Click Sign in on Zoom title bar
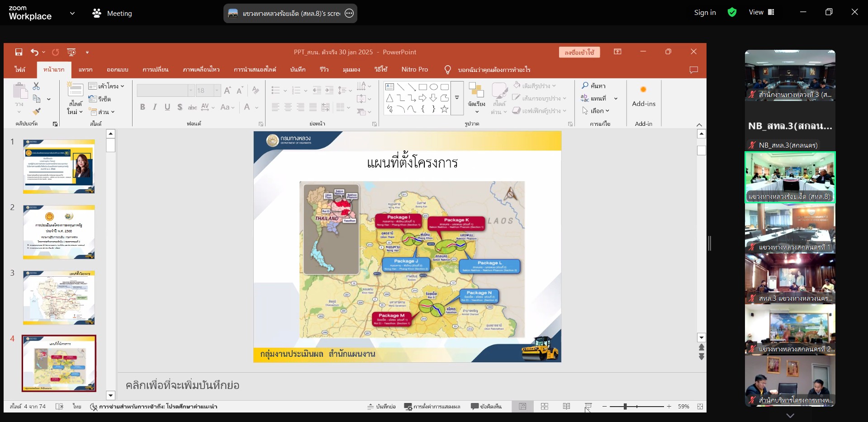 click(x=705, y=13)
